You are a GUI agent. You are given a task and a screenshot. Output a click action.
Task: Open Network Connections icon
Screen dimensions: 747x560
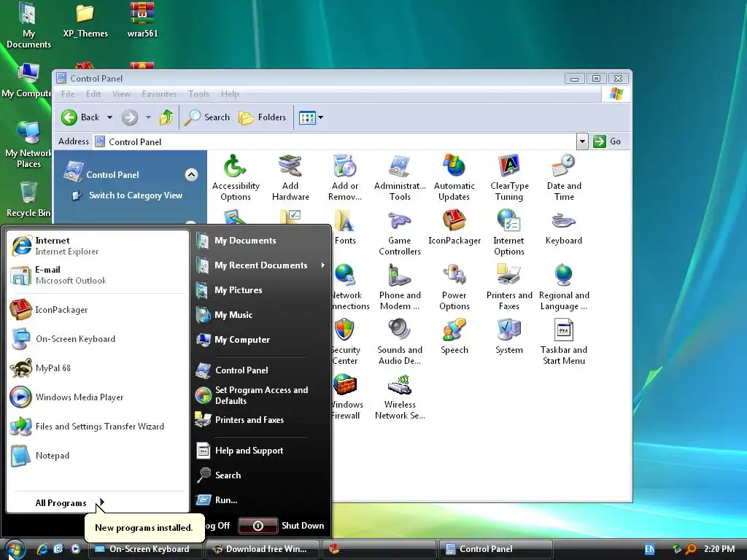(351, 287)
